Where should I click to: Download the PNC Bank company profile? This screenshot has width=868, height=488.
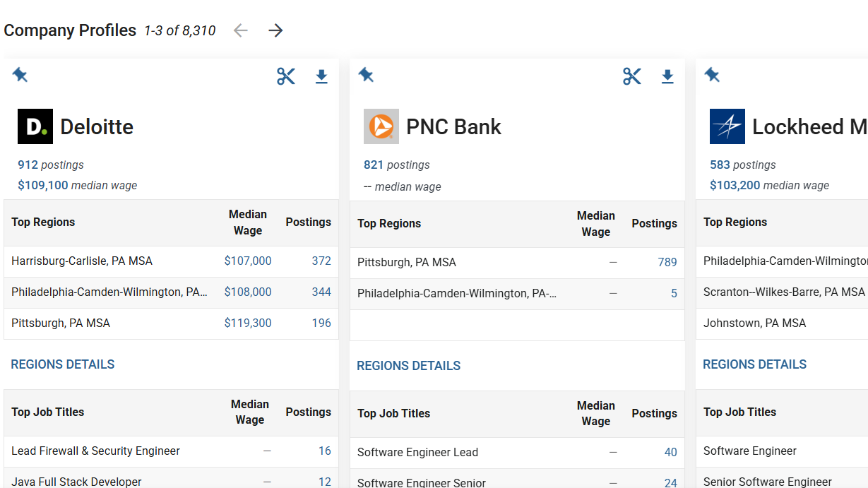pos(667,76)
